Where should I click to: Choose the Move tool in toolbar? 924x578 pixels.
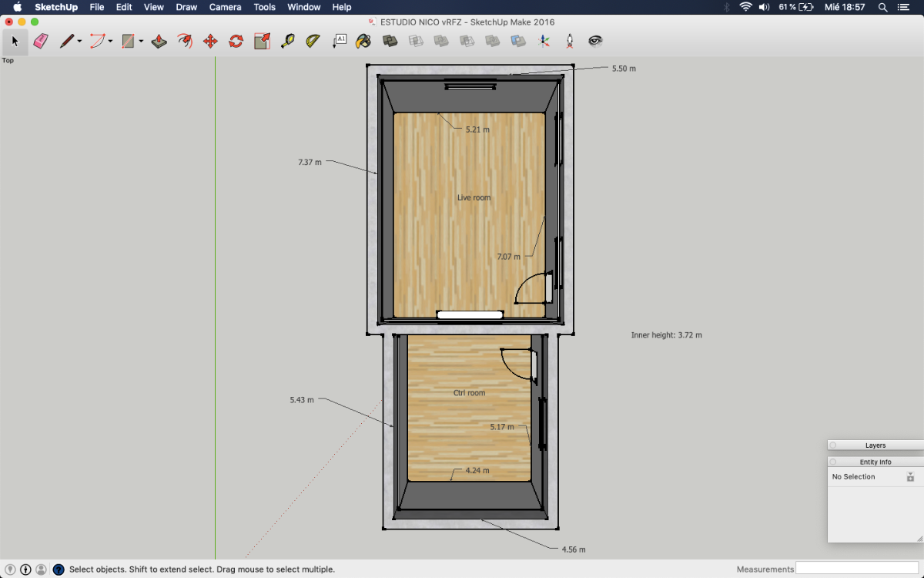coord(210,41)
